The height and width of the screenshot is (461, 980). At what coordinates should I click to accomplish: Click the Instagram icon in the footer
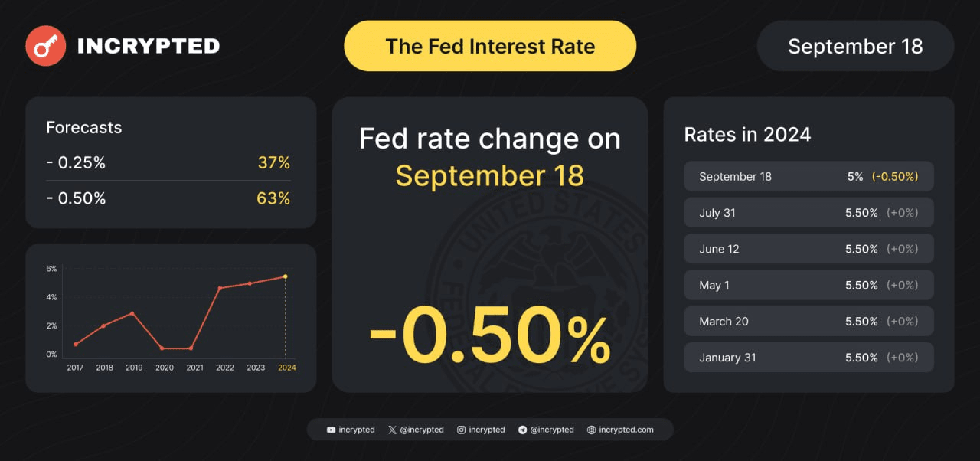461,430
